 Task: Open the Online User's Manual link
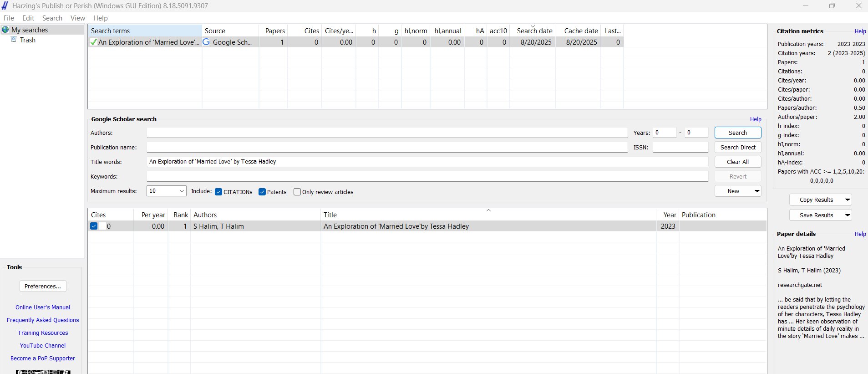[43, 307]
